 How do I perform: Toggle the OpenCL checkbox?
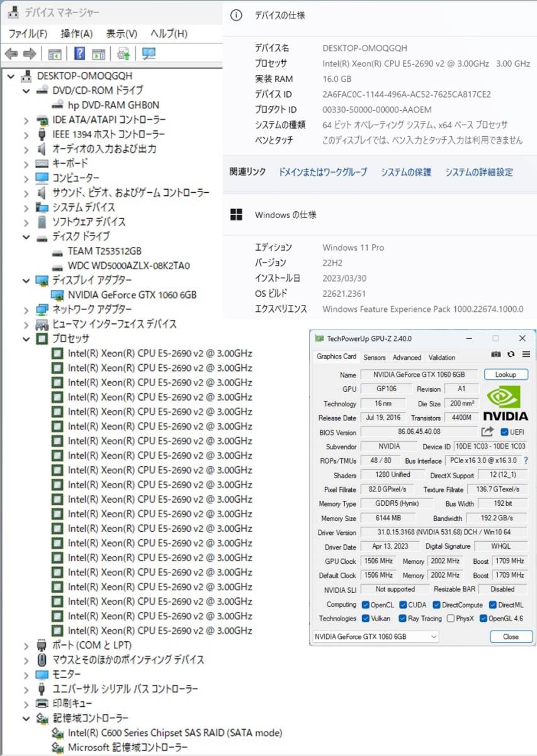click(366, 605)
